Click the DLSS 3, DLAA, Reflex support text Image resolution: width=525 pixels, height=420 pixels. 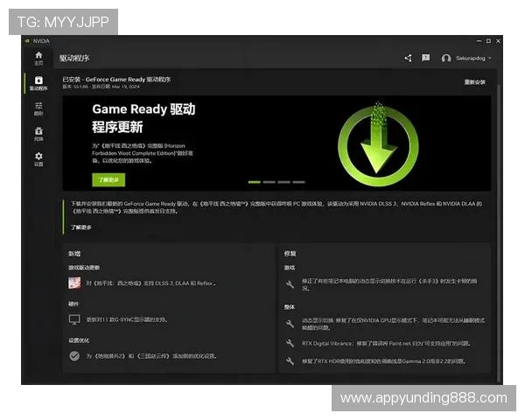click(x=151, y=283)
